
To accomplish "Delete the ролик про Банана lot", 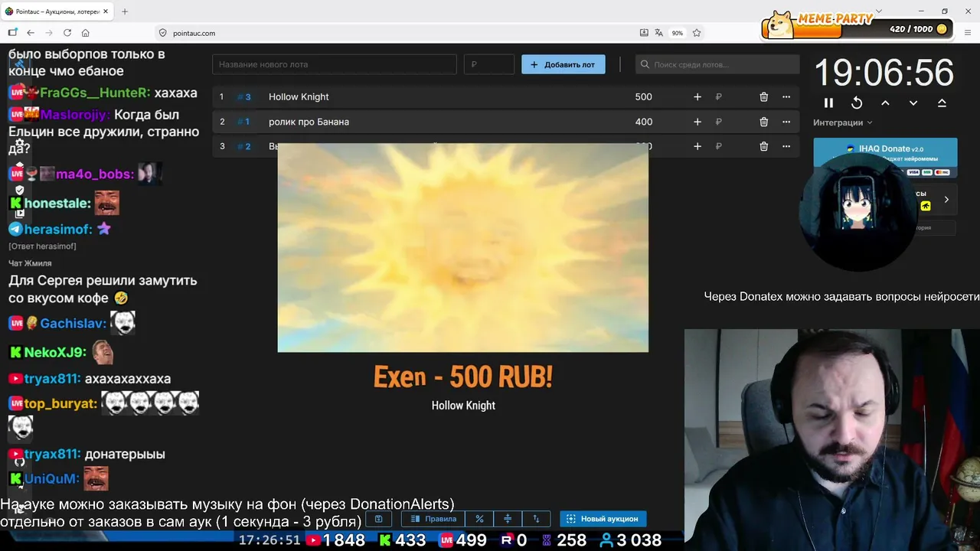I will coord(763,122).
